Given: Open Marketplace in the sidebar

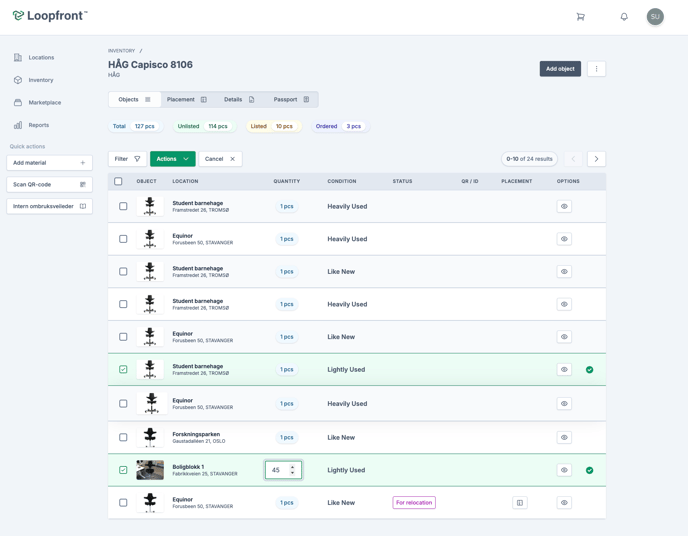Looking at the screenshot, I should 38,102.
